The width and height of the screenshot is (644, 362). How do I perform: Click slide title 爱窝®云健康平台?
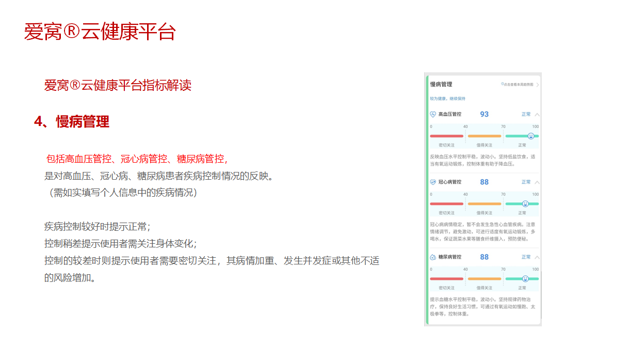[100, 32]
